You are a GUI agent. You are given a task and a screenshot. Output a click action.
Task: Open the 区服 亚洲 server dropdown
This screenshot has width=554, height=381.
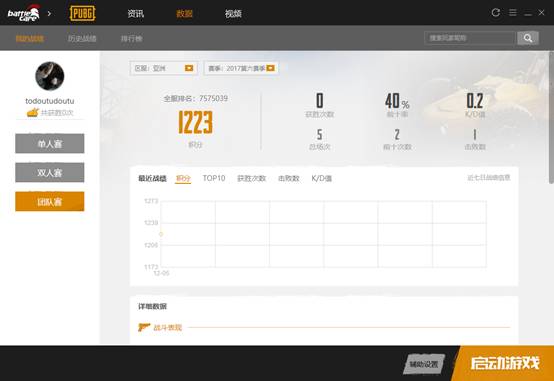coord(164,68)
